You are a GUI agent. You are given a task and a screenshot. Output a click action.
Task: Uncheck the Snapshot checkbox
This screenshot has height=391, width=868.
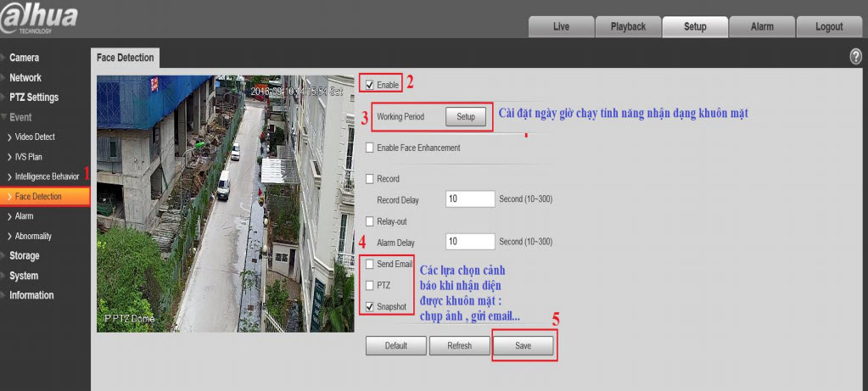tap(370, 306)
